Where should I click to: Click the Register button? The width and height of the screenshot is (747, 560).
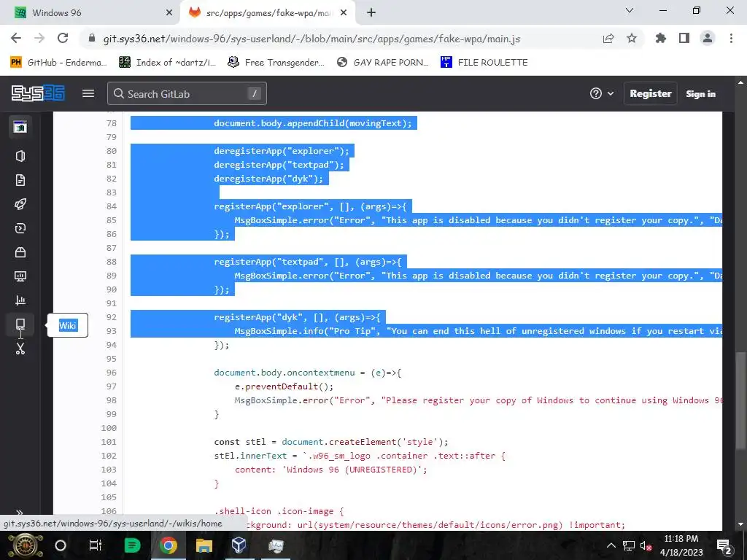[x=650, y=93]
